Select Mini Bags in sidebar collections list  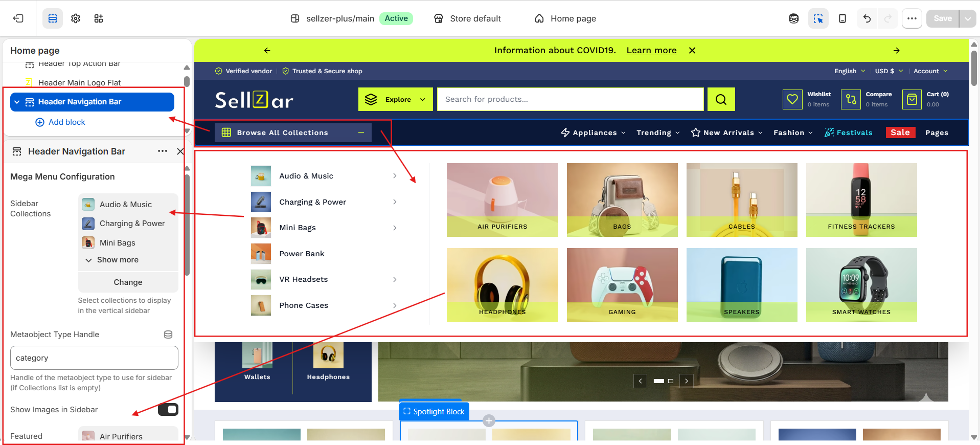tap(117, 243)
